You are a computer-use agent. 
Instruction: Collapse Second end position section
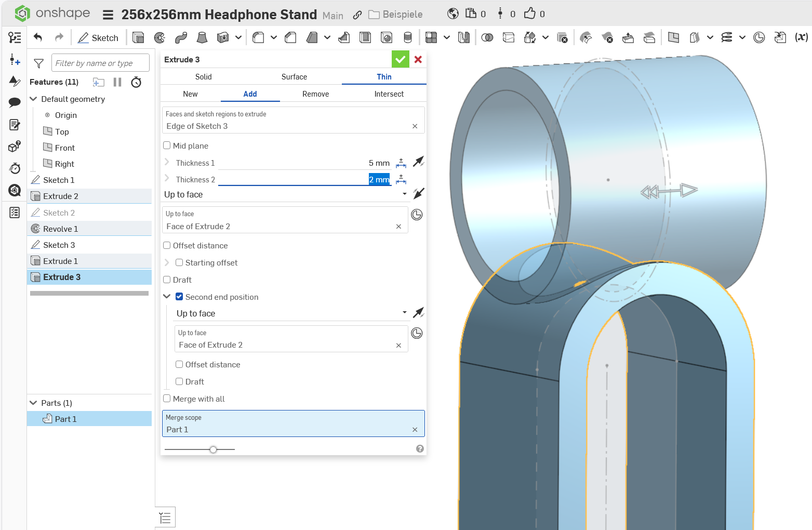[x=167, y=296]
